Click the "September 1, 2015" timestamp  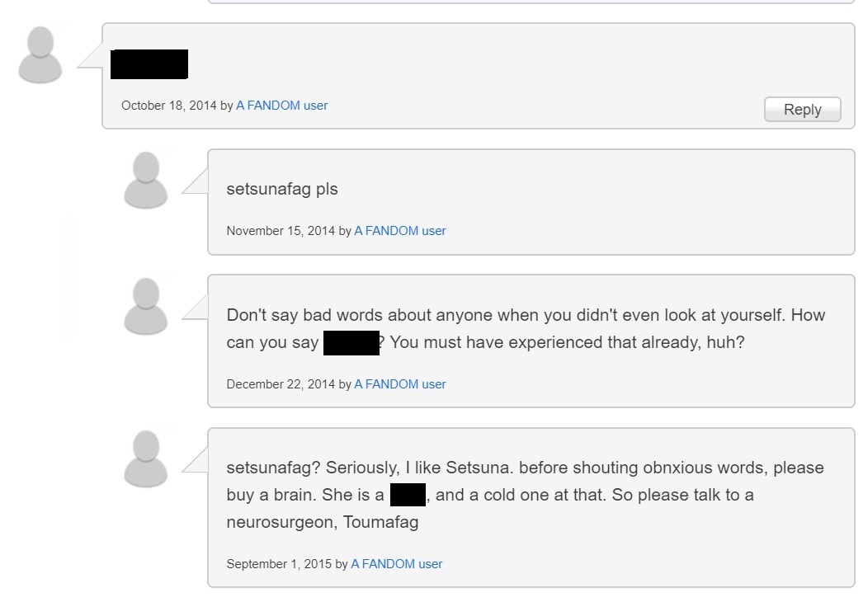(279, 564)
